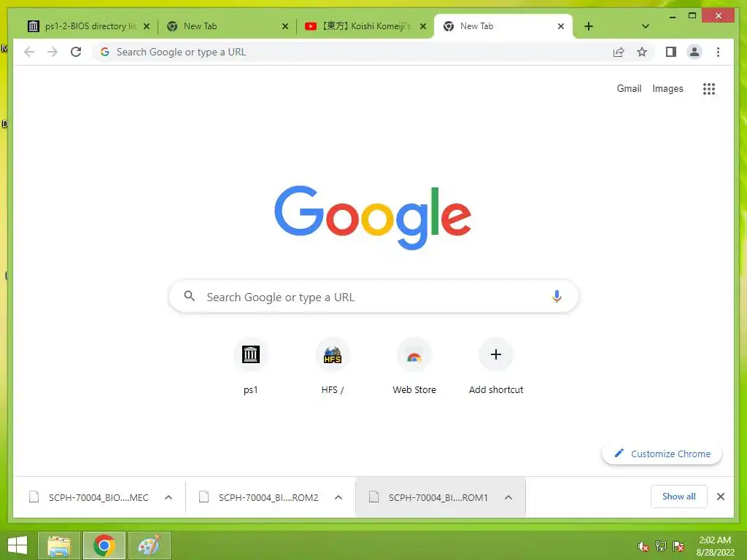This screenshot has height=560, width=747.
Task: Click Customize Chrome button
Action: click(x=662, y=454)
